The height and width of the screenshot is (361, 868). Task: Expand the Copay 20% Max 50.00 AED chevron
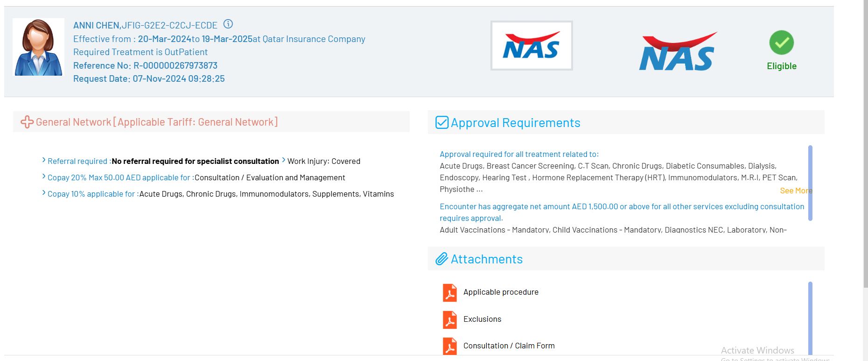(x=44, y=177)
